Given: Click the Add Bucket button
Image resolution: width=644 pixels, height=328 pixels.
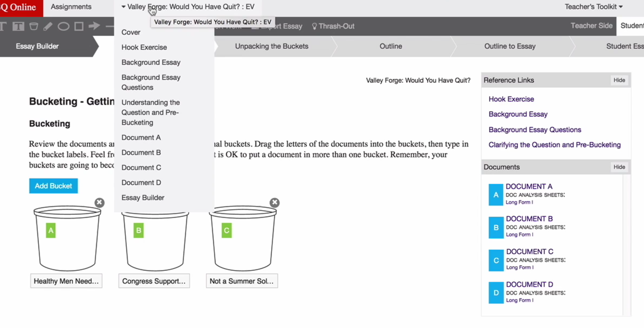Looking at the screenshot, I should (x=53, y=186).
